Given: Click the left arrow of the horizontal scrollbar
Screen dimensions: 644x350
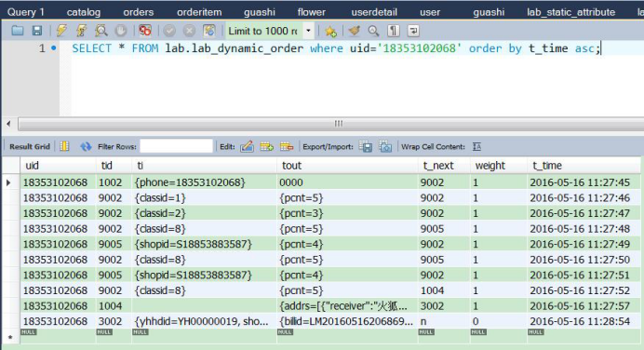Looking at the screenshot, I should coord(8,124).
